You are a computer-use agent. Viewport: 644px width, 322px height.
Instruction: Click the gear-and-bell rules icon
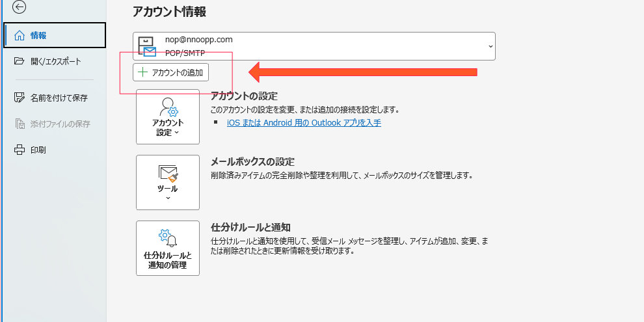coord(168,238)
